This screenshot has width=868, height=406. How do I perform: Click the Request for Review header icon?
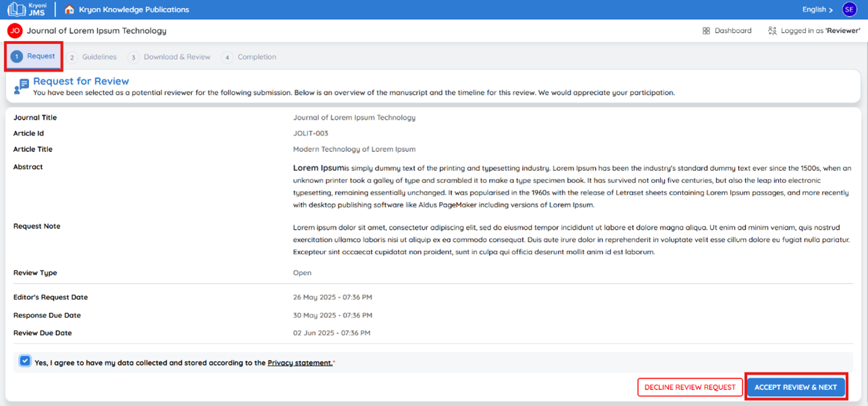pos(22,86)
